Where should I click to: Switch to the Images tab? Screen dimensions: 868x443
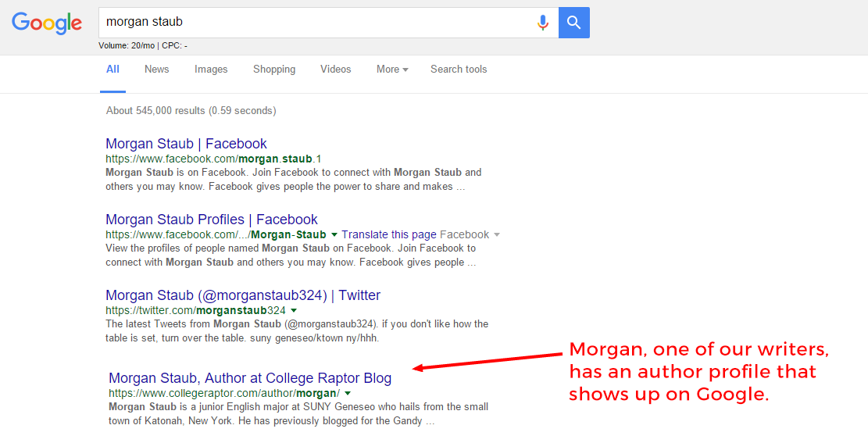tap(211, 70)
